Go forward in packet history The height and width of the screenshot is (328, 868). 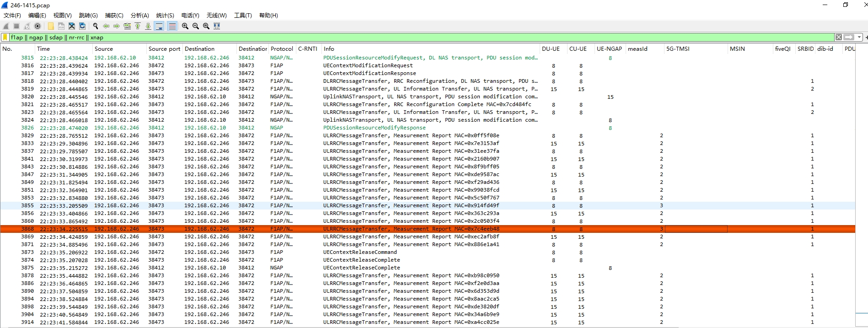tap(117, 26)
